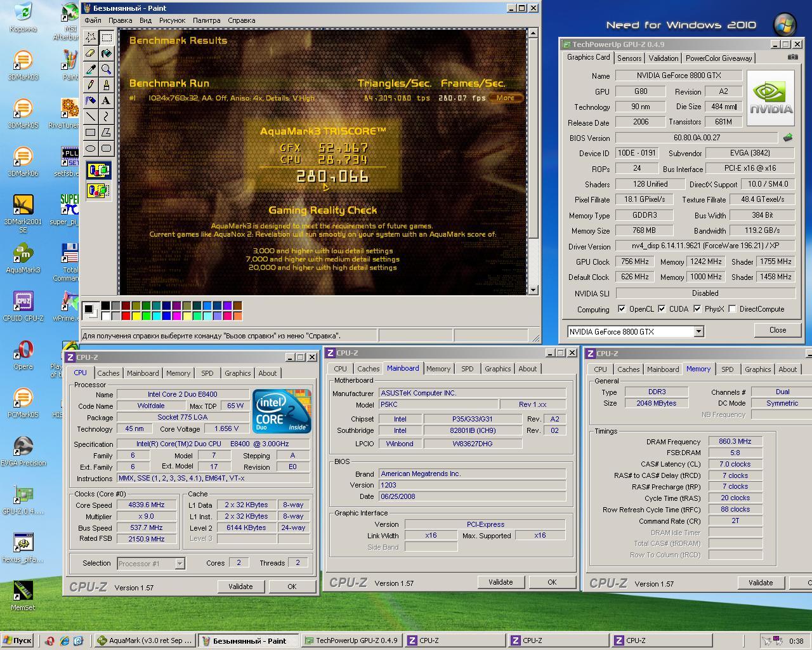Select the Rectangle shape tool
Image resolution: width=812 pixels, height=650 pixels.
(x=91, y=133)
